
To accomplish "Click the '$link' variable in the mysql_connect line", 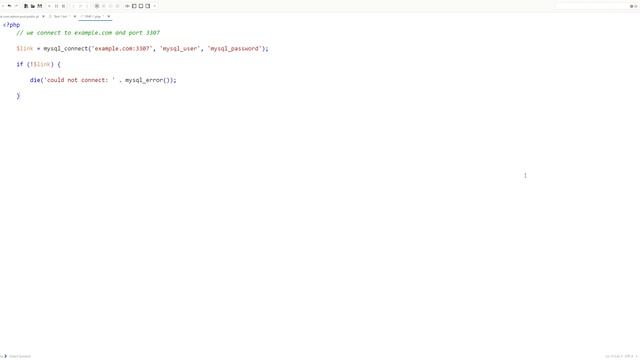I will point(24,49).
